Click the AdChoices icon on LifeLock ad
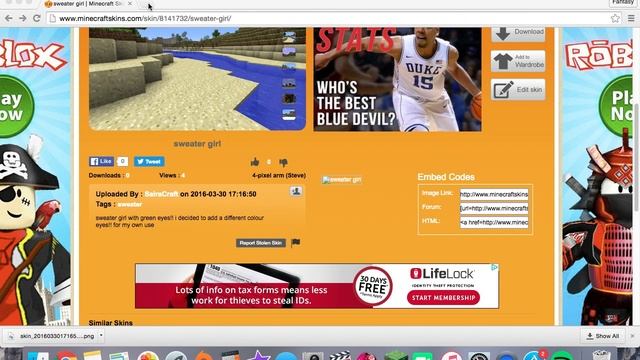This screenshot has height=360, width=640. coord(494,267)
